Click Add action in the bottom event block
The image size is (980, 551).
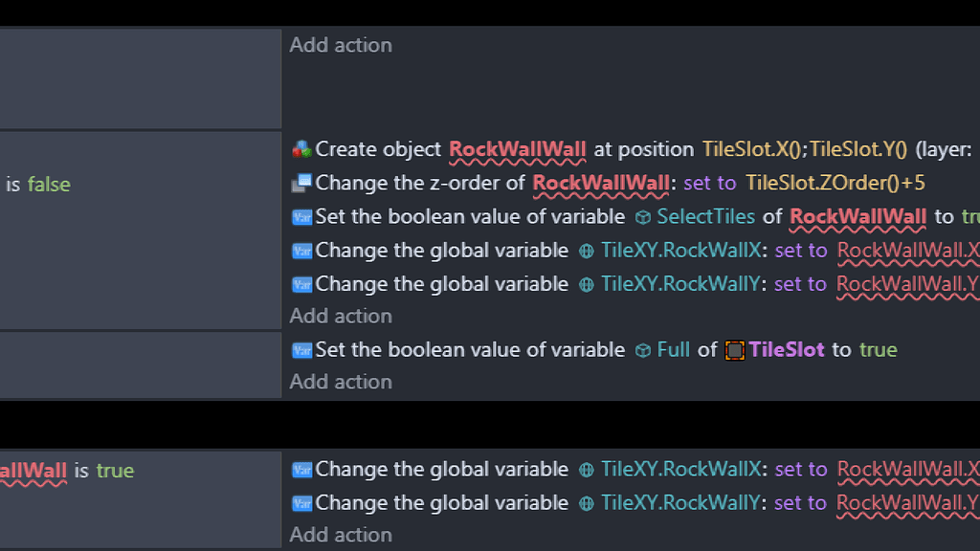[340, 534]
